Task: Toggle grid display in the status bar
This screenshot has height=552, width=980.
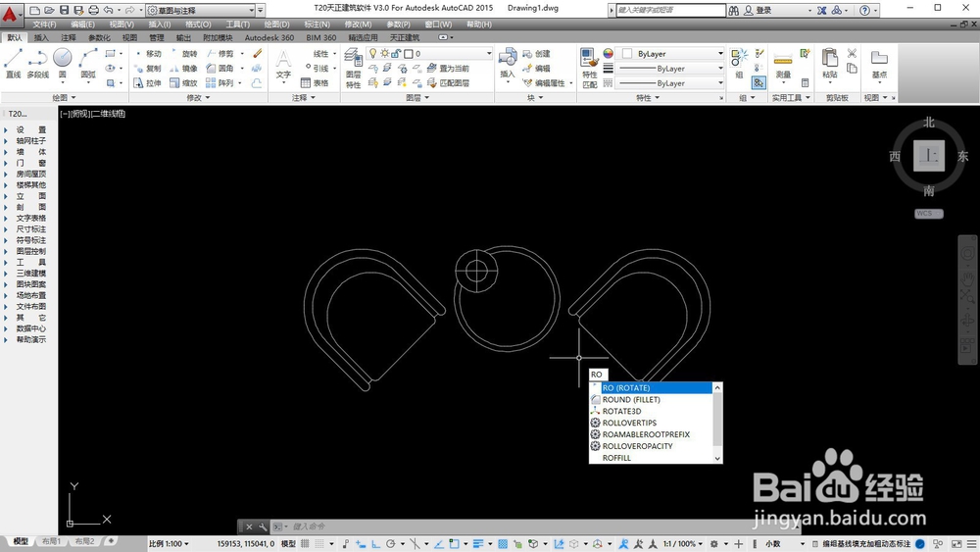Action: pos(305,544)
